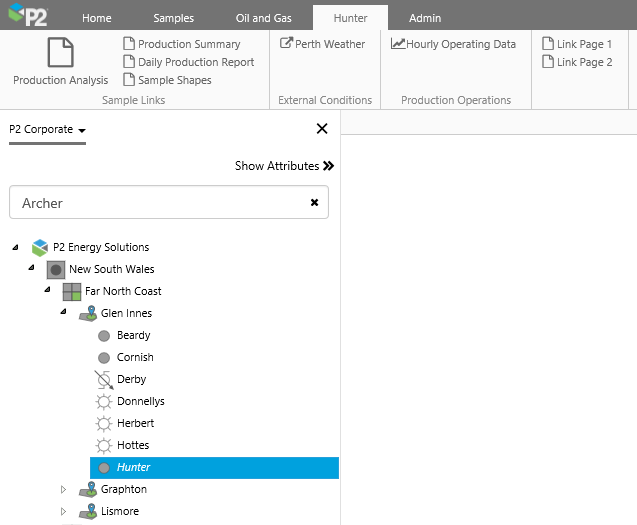
Task: Clear the Archer search text
Action: [314, 202]
